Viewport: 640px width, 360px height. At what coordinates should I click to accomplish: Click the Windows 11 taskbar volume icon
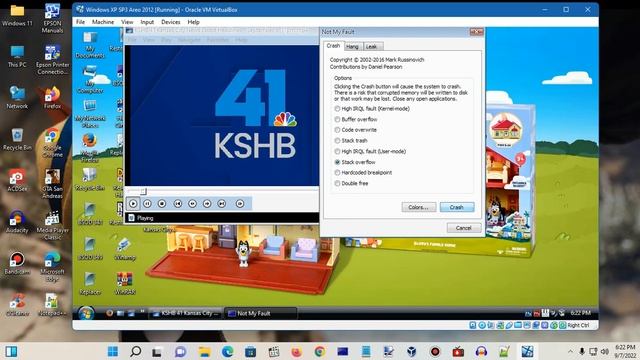pos(605,351)
